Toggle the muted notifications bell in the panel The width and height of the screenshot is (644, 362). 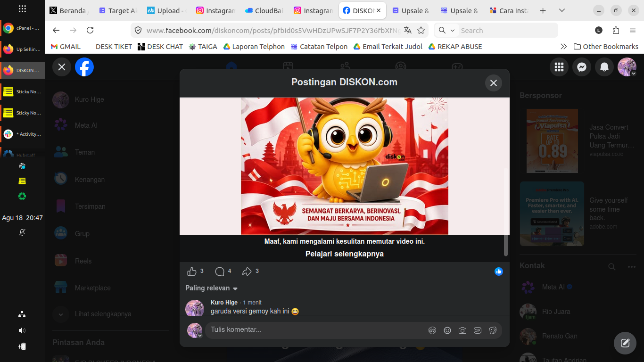22,232
